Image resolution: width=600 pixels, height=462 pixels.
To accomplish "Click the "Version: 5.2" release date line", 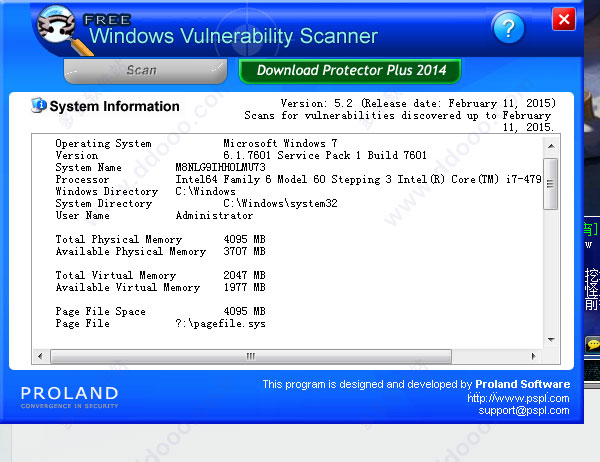I will pyautogui.click(x=418, y=103).
